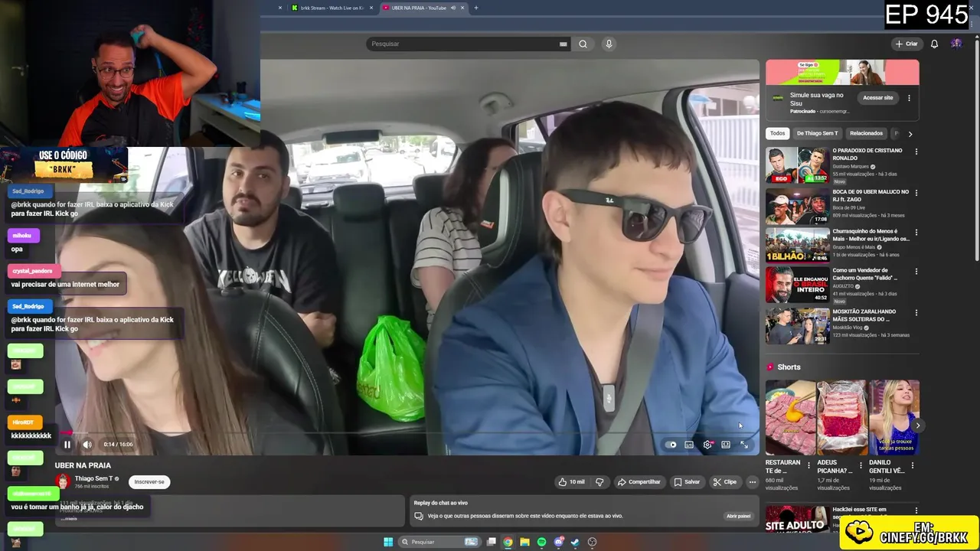This screenshot has width=980, height=551.
Task: Select the Todos filter chip
Action: pyautogui.click(x=777, y=133)
